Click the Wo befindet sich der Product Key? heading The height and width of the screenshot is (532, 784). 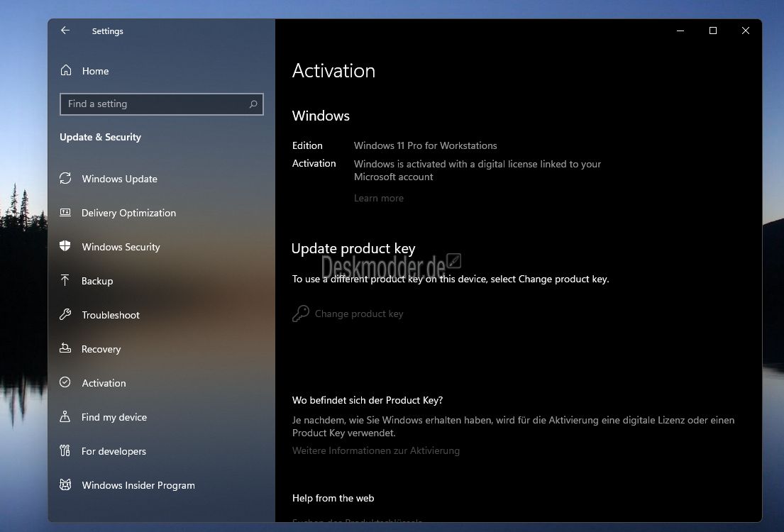368,400
